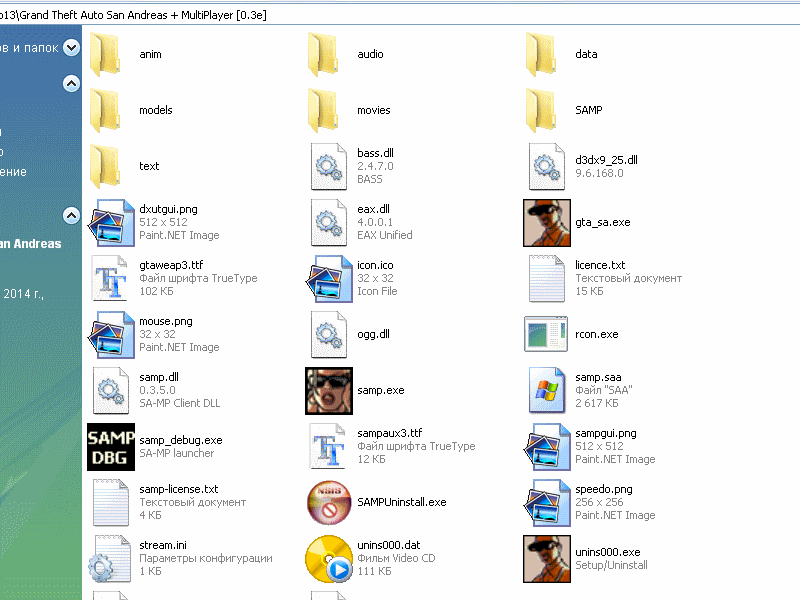Click the samp.dll gear icon
Screen dimensions: 800x600
[111, 391]
